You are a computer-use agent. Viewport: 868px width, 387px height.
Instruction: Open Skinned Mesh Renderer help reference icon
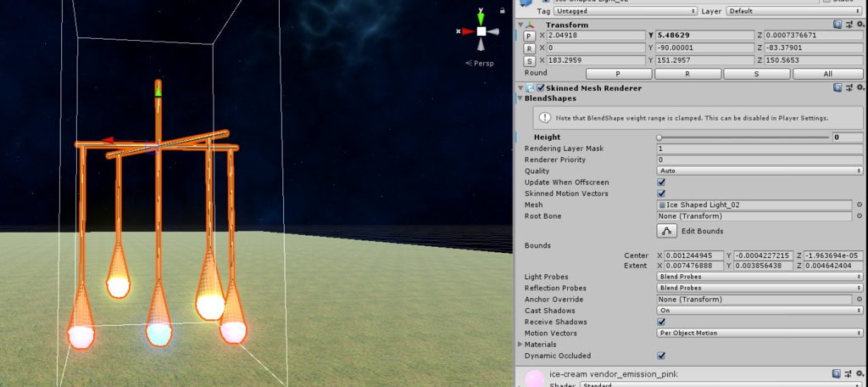pos(837,87)
